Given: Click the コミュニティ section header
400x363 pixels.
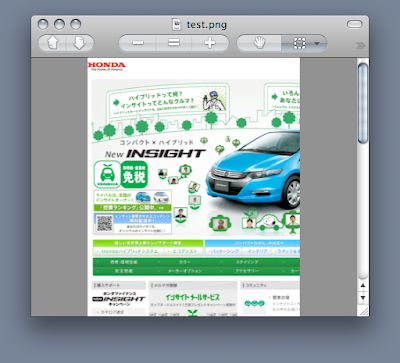Looking at the screenshot, I should coord(270,285).
